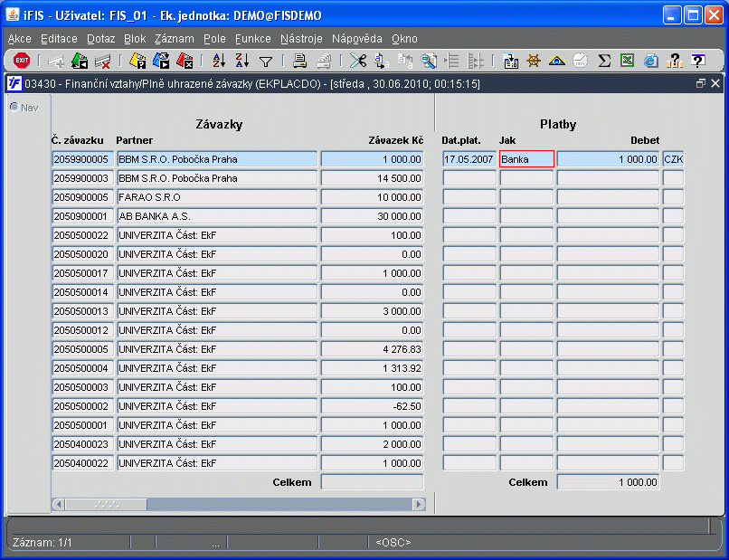Open the Záznam menu
Viewport: 729px width, 560px height.
click(175, 39)
